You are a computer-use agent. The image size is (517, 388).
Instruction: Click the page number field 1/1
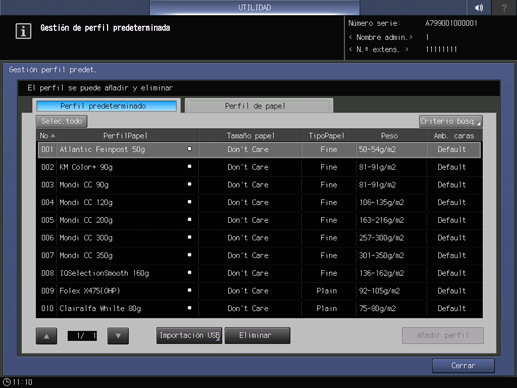pyautogui.click(x=82, y=336)
